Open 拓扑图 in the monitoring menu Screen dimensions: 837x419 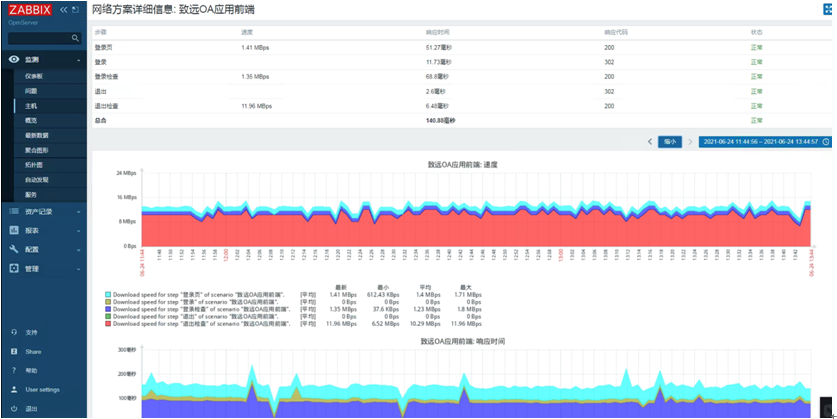[33, 165]
